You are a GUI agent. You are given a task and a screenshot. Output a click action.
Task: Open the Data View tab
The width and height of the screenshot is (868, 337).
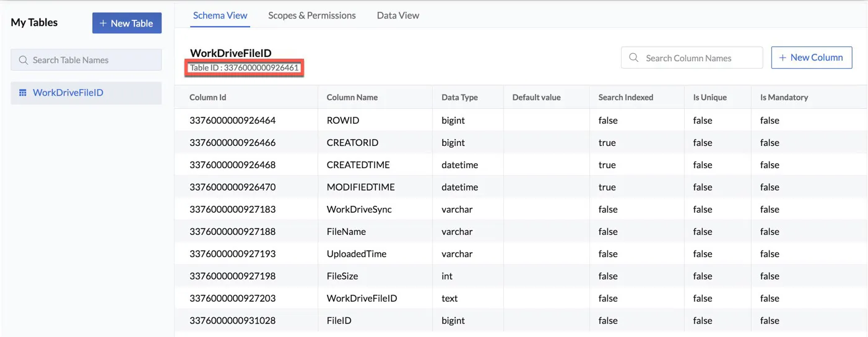coord(398,15)
